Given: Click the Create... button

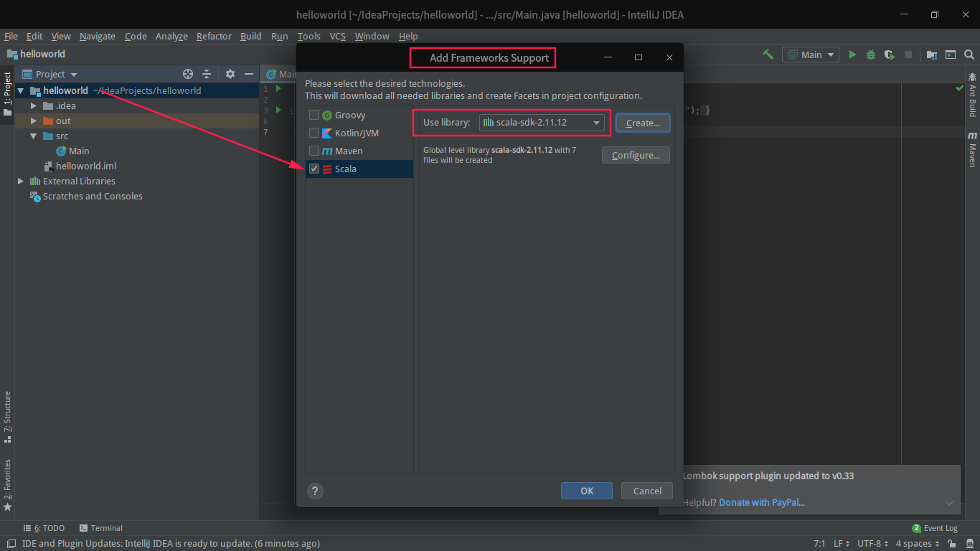Looking at the screenshot, I should pos(643,123).
